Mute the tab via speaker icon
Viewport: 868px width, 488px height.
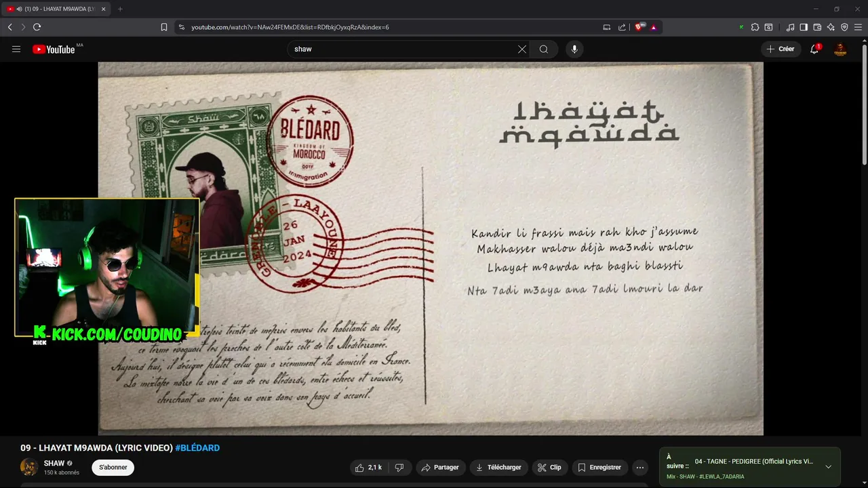[x=19, y=9]
